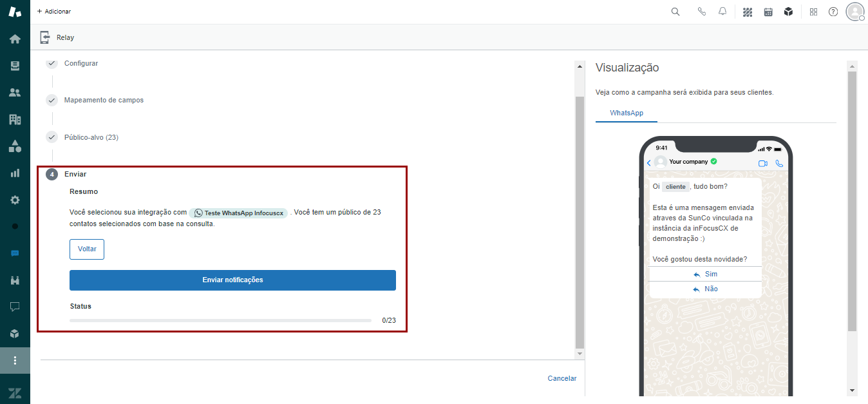Open the Home icon in sidebar
Viewport: 868px width, 404px height.
point(15,39)
